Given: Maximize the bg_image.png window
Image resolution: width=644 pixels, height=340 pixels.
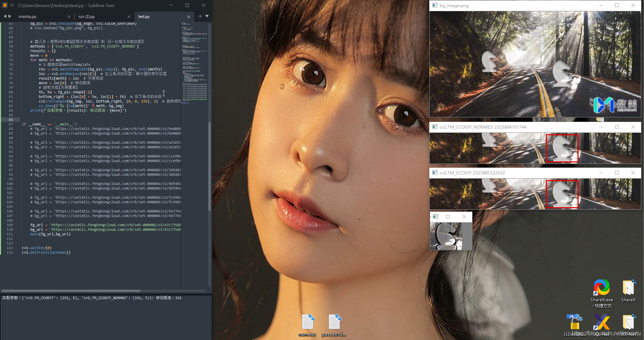Looking at the screenshot, I should [x=617, y=5].
